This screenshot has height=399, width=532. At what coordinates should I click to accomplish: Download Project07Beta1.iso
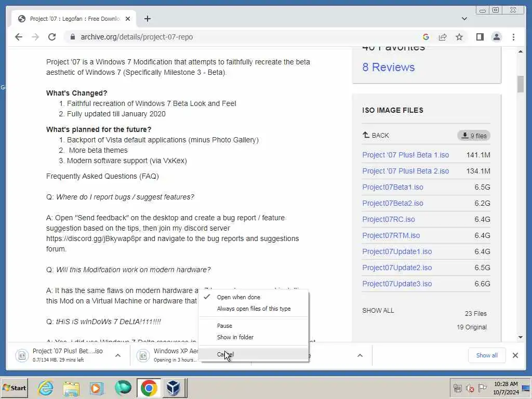click(x=393, y=187)
